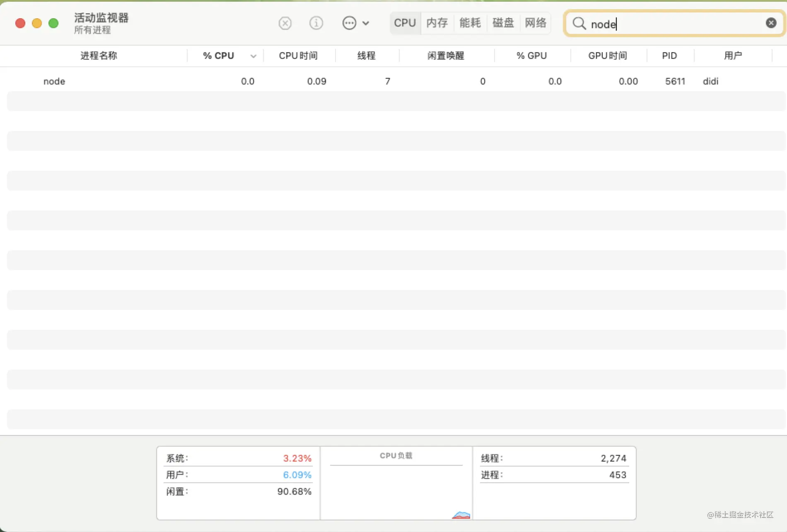Sort by the % GPU column header
Screen dimensions: 787x532
click(531, 56)
